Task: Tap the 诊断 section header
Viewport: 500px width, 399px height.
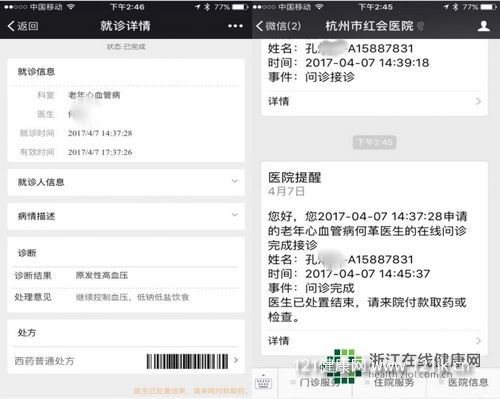Action: pos(27,253)
